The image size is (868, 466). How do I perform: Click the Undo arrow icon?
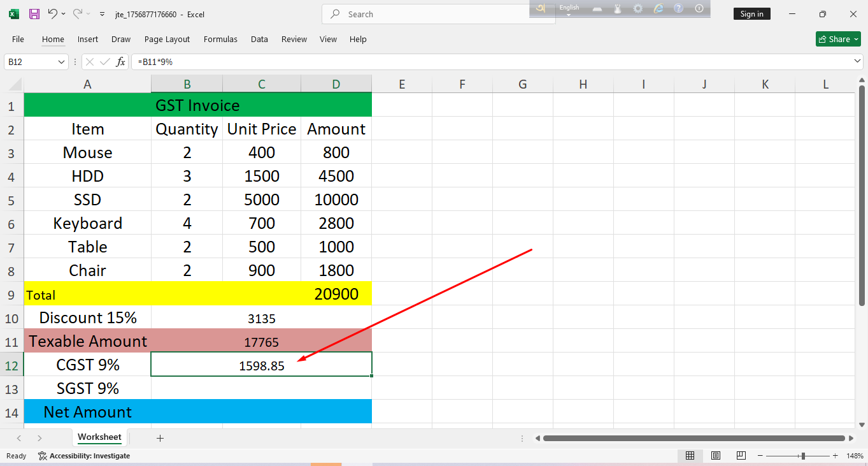point(53,14)
